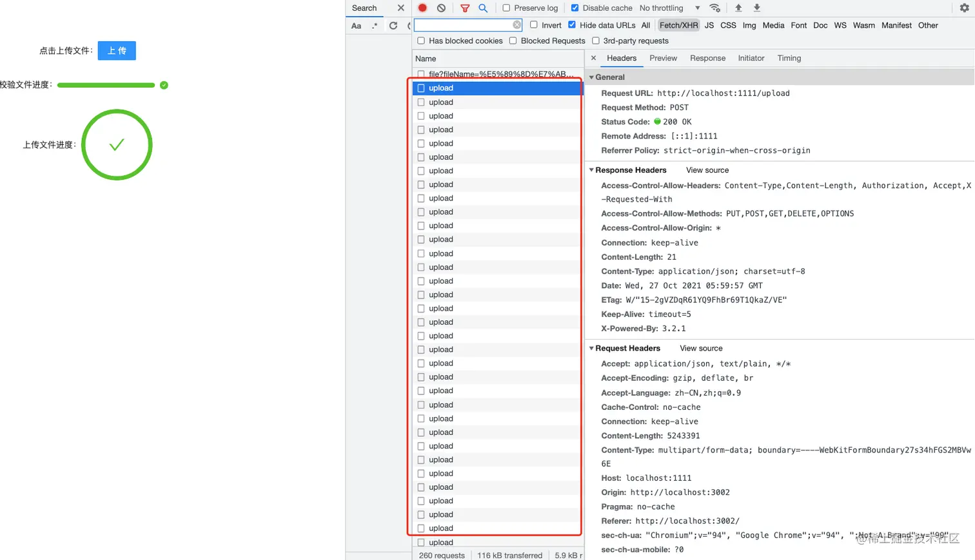Collapse the General section
The width and height of the screenshot is (975, 560).
pos(591,77)
